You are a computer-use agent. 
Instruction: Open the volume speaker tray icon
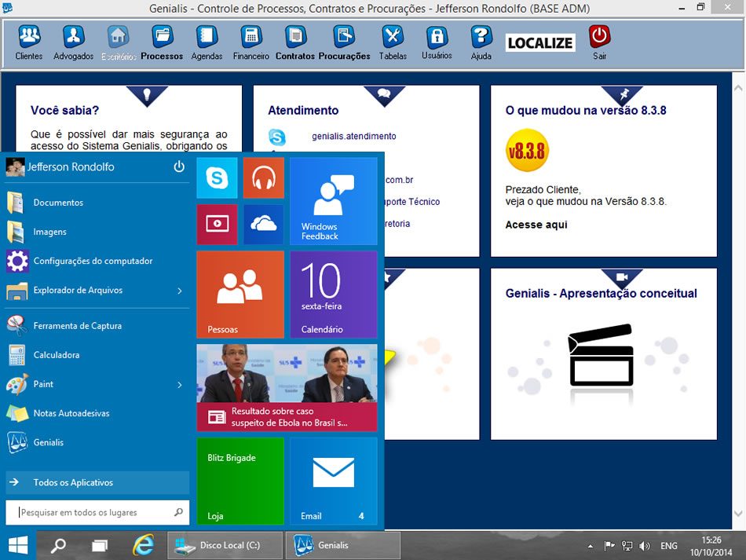pos(645,546)
